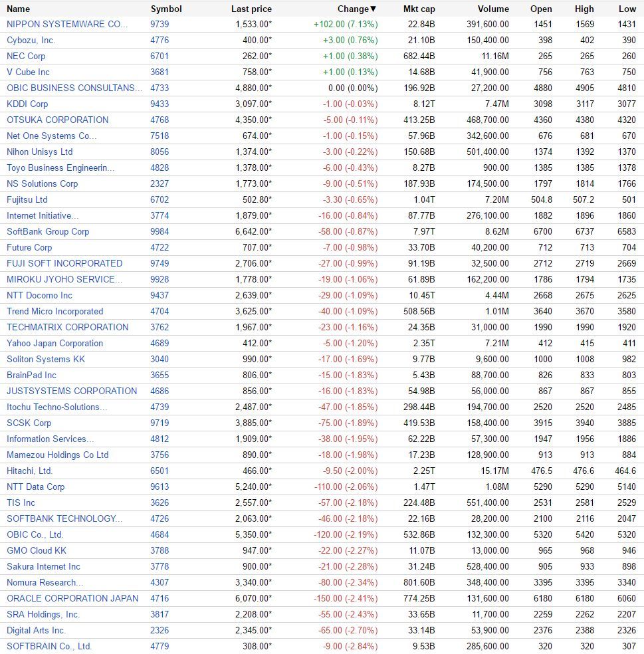Viewport: 644px width, 654px height.
Task: Open the OBIC Co., Ltd. link
Action: tap(35, 535)
